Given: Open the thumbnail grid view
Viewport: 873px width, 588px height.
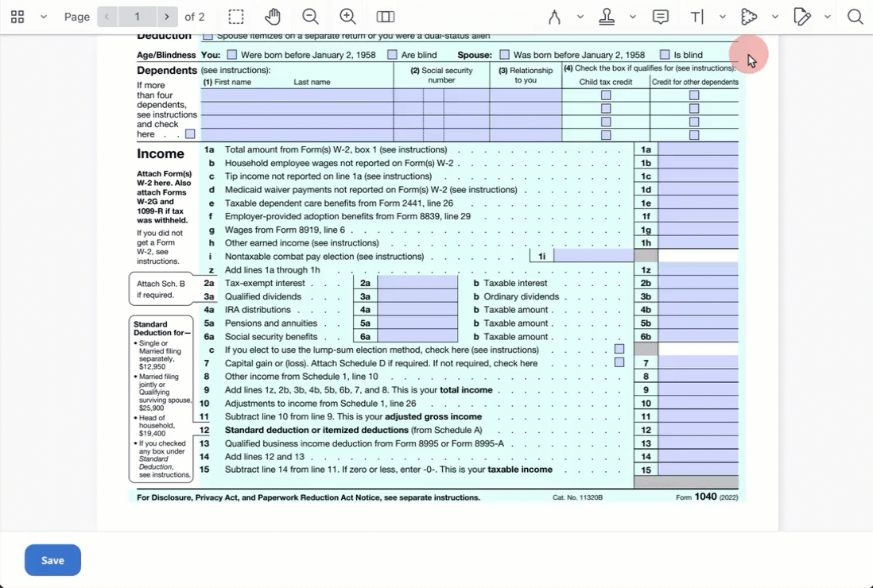Looking at the screenshot, I should [x=17, y=17].
